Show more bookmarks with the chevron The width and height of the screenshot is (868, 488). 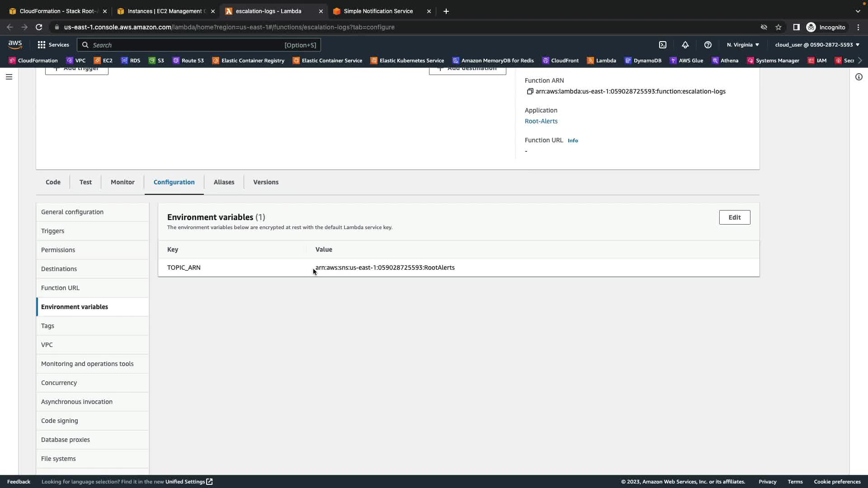tap(860, 61)
